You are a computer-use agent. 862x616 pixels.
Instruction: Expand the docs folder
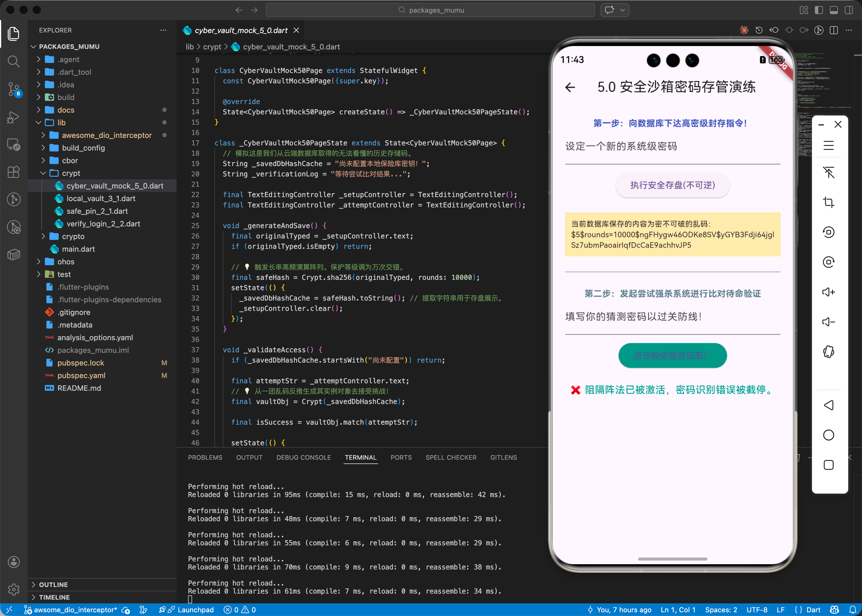(x=66, y=110)
